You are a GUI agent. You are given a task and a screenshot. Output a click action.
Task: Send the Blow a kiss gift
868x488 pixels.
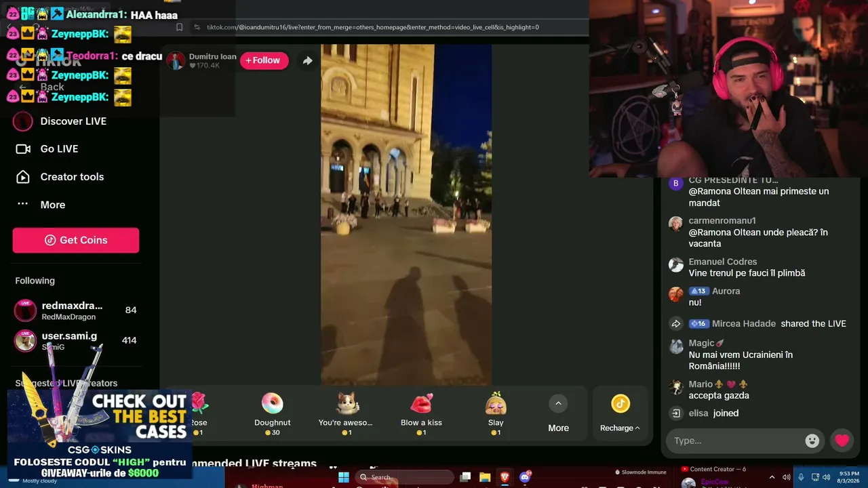pos(421,413)
